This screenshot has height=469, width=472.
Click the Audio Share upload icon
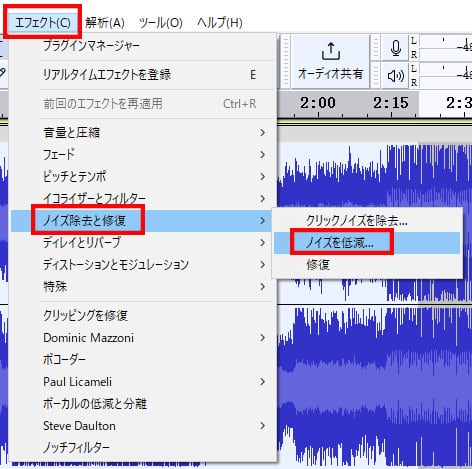(x=331, y=51)
